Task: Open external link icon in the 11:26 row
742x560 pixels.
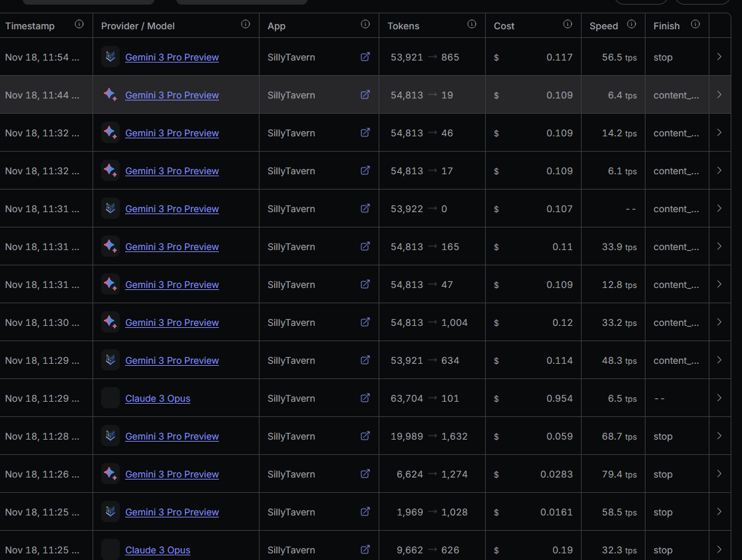Action: (x=365, y=474)
